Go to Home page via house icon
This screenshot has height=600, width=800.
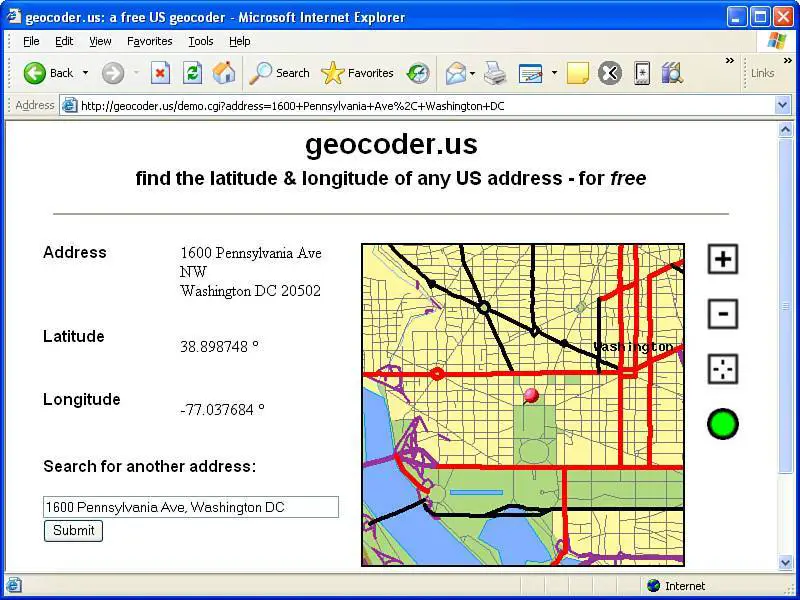tap(224, 73)
